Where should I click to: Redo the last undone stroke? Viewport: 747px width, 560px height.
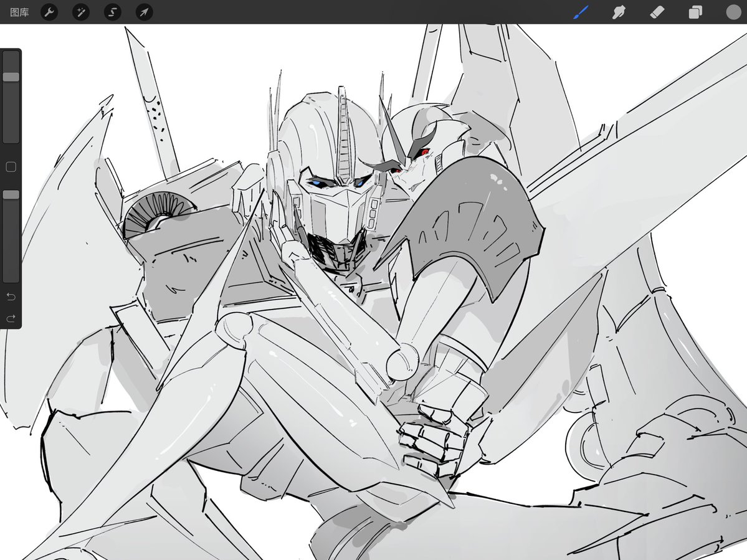point(11,318)
